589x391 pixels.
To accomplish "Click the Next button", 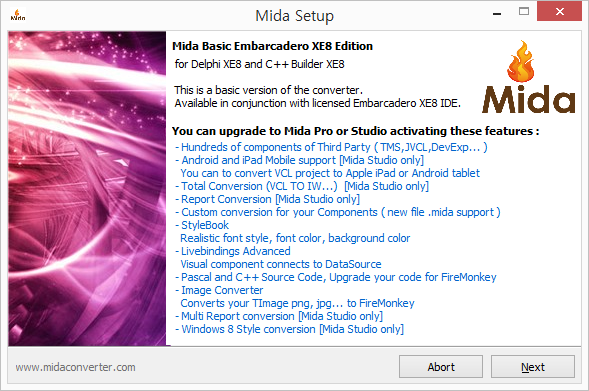I will pos(533,367).
